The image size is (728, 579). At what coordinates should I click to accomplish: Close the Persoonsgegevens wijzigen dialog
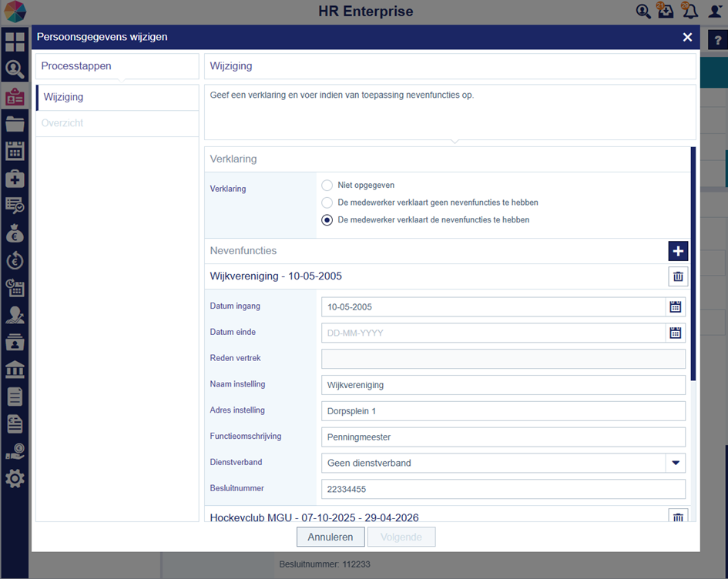(x=688, y=37)
